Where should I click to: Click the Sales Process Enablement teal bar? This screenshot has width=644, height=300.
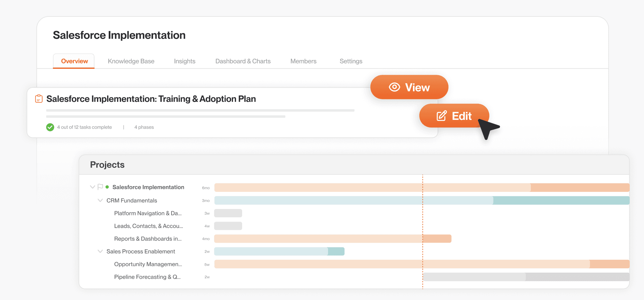(279, 251)
